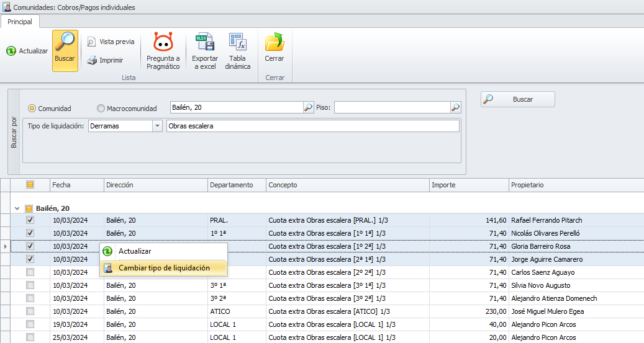Uncheck the Rafael Ferrando Pitarch row checkbox
Viewport: 644px width, 343px height.
coord(30,220)
